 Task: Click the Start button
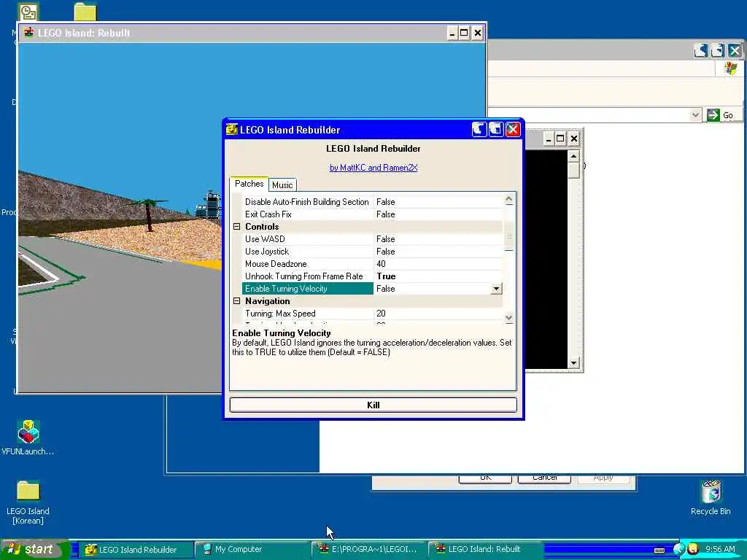[35, 550]
